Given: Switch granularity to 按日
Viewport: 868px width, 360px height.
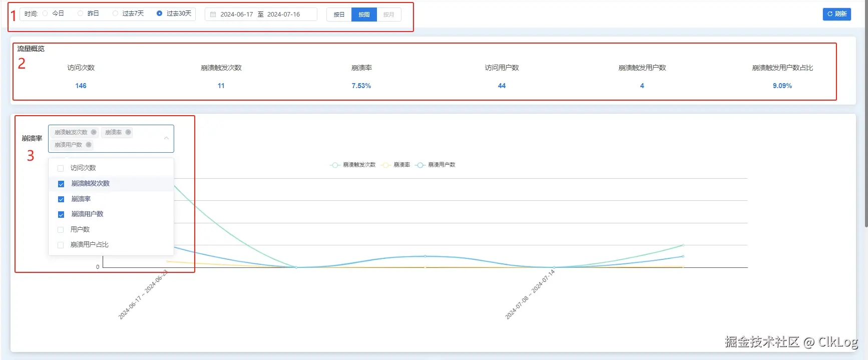Looking at the screenshot, I should (339, 15).
